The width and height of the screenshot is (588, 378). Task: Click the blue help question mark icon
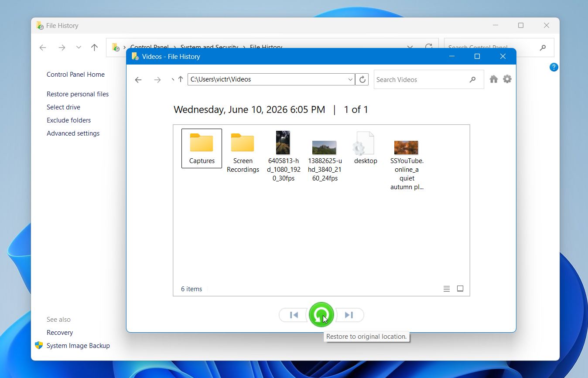pos(554,67)
